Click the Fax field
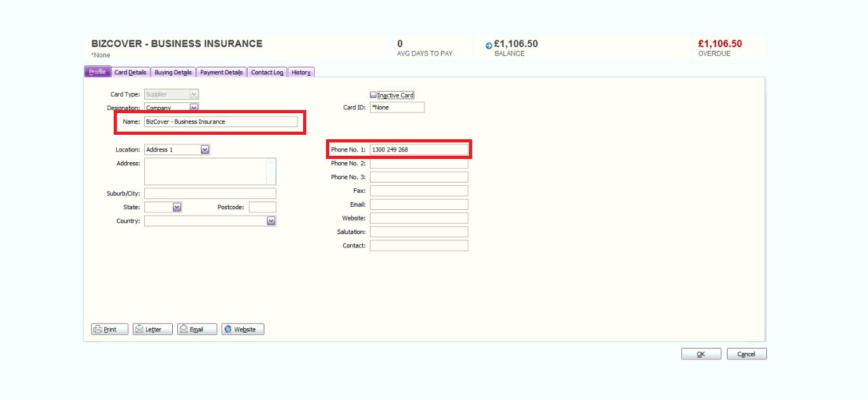This screenshot has width=868, height=400. click(x=419, y=191)
